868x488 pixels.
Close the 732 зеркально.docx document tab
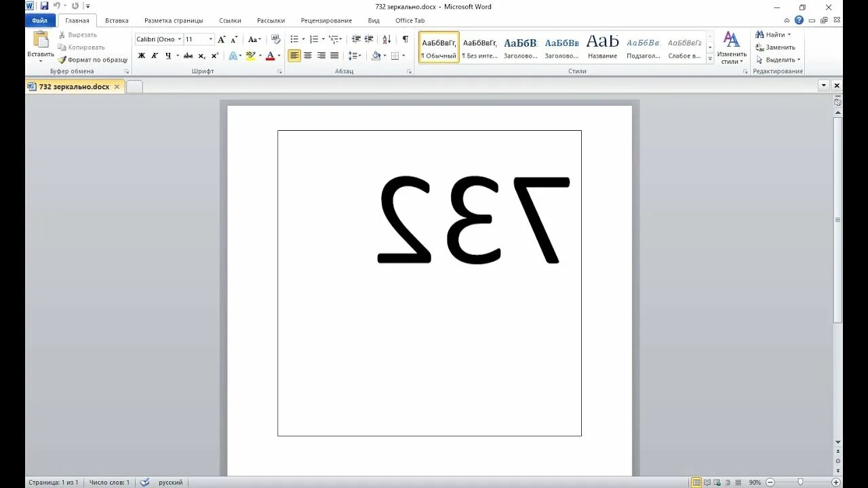(x=117, y=87)
